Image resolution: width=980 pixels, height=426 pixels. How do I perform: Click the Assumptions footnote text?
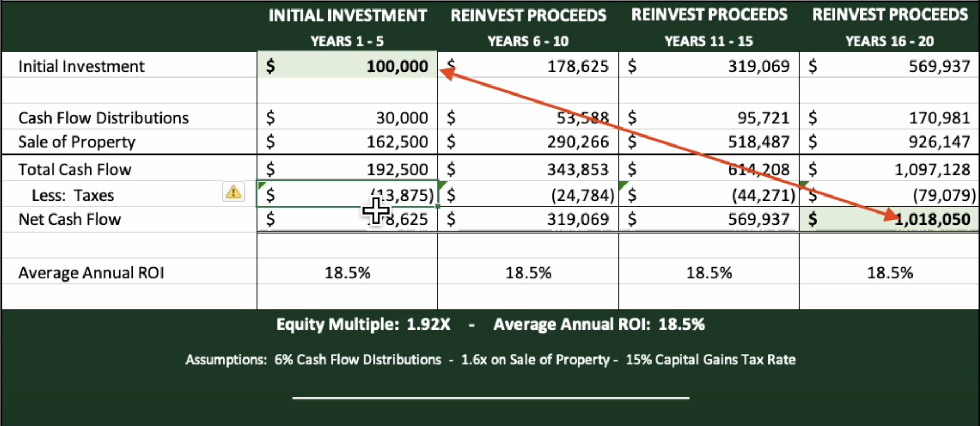pos(490,360)
